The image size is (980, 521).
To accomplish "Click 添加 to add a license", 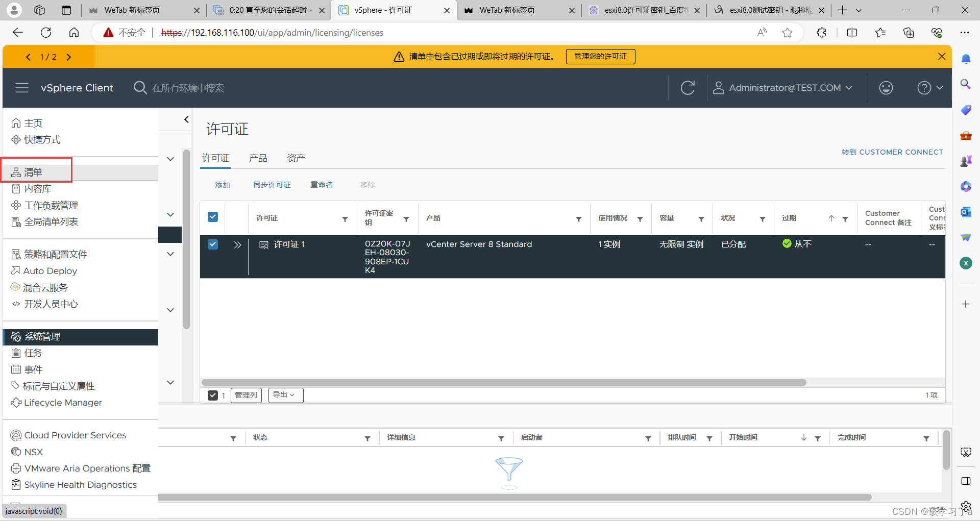I will [223, 185].
